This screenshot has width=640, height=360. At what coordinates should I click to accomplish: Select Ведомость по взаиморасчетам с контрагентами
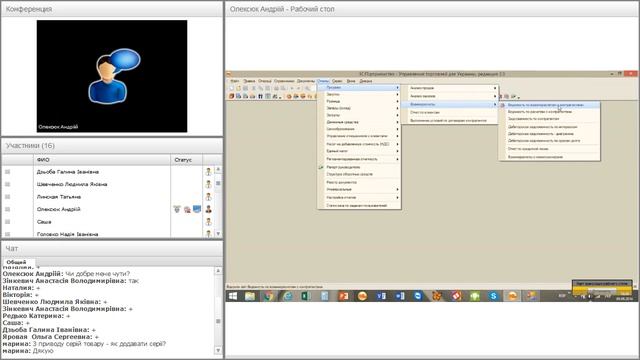549,105
